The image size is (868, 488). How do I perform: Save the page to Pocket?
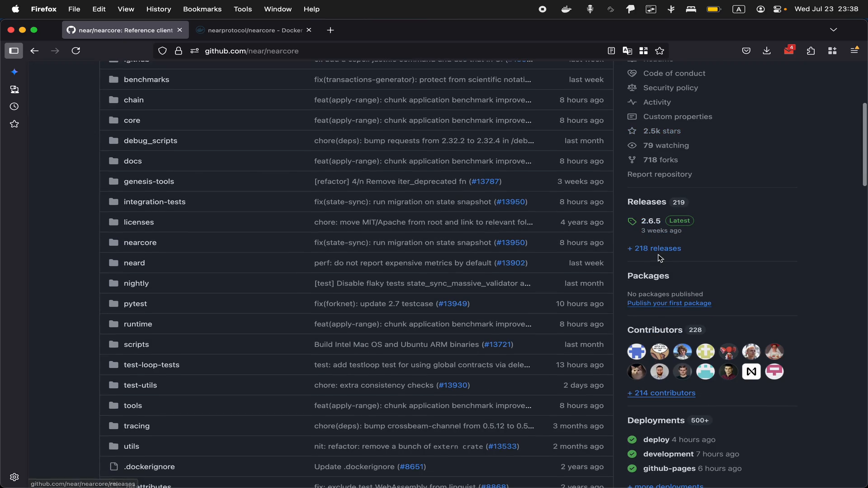click(746, 51)
